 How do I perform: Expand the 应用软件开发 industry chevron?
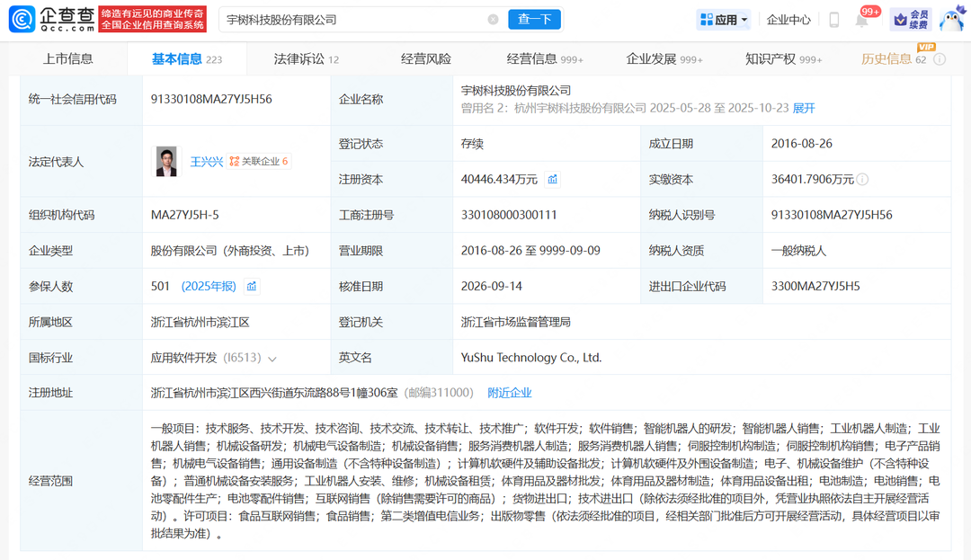(272, 359)
